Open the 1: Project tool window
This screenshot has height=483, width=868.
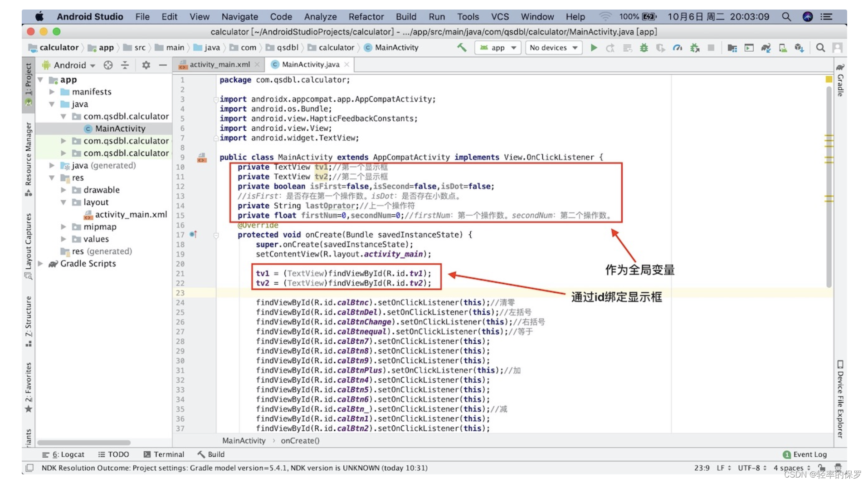28,84
